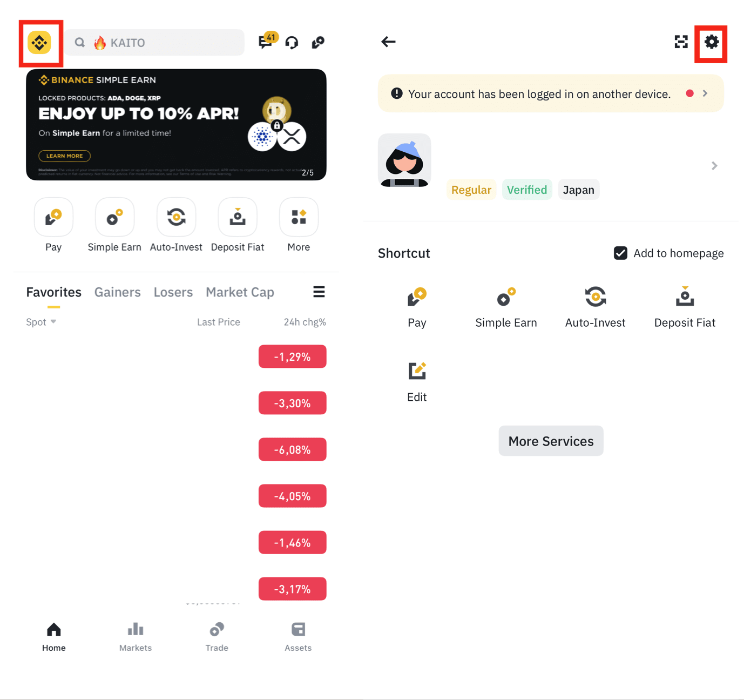
Task: Select the Market Cap tab
Action: tap(240, 292)
